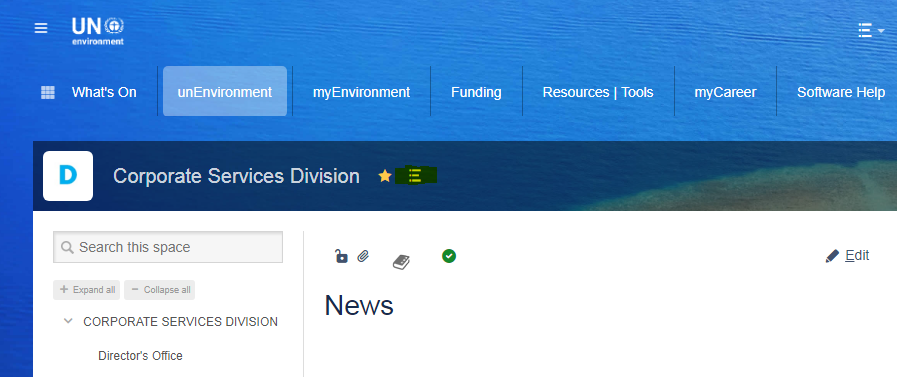Click the Collapse all button
897x377 pixels.
coord(160,289)
